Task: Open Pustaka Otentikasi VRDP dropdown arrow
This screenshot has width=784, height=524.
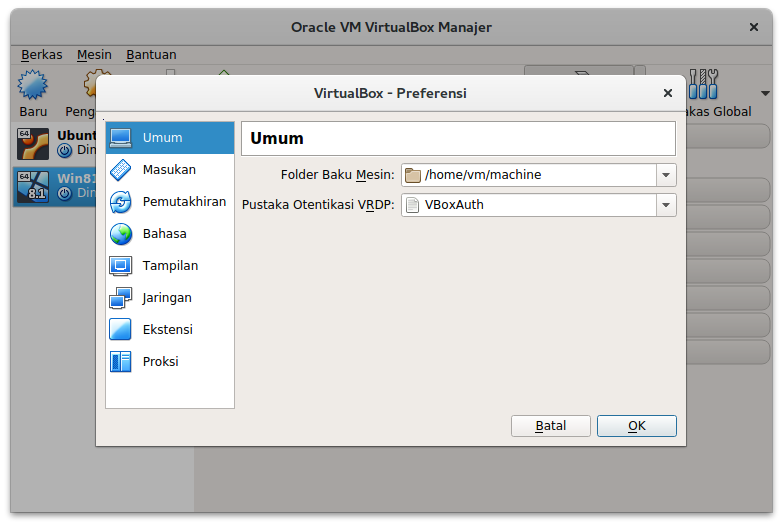Action: [x=666, y=205]
